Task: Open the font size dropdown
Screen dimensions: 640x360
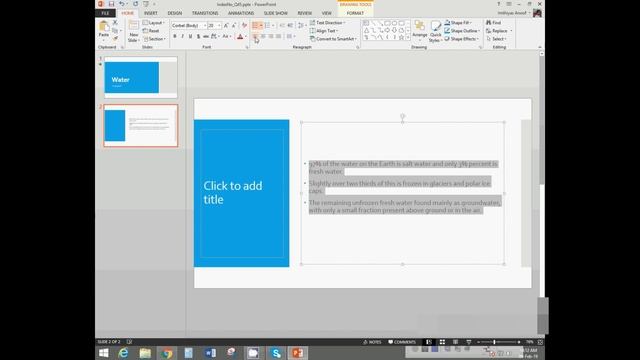Action: click(x=219, y=25)
